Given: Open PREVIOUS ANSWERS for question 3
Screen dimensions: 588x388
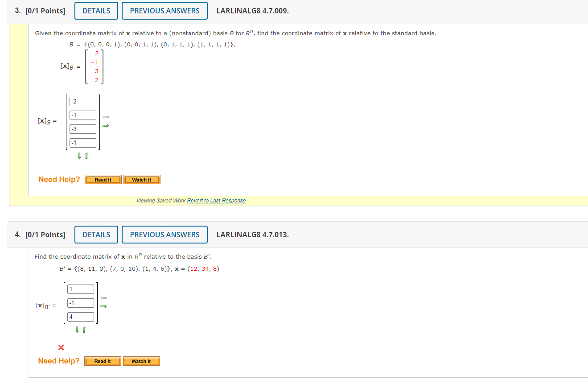Looking at the screenshot, I should click(x=164, y=11).
